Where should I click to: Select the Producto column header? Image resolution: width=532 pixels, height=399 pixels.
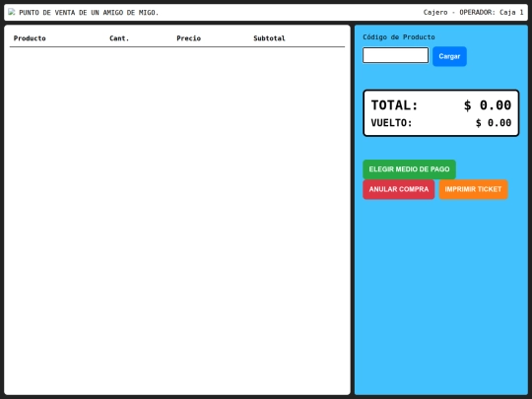(30, 38)
